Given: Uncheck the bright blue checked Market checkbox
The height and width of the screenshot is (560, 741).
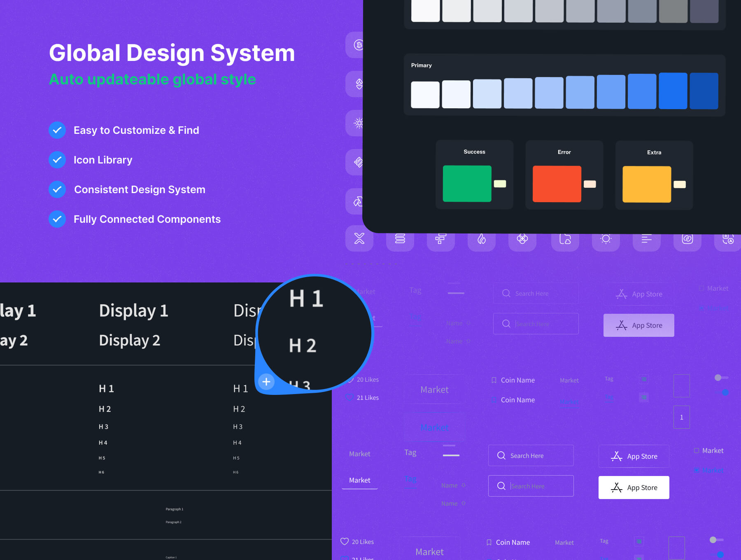Looking at the screenshot, I should point(697,470).
